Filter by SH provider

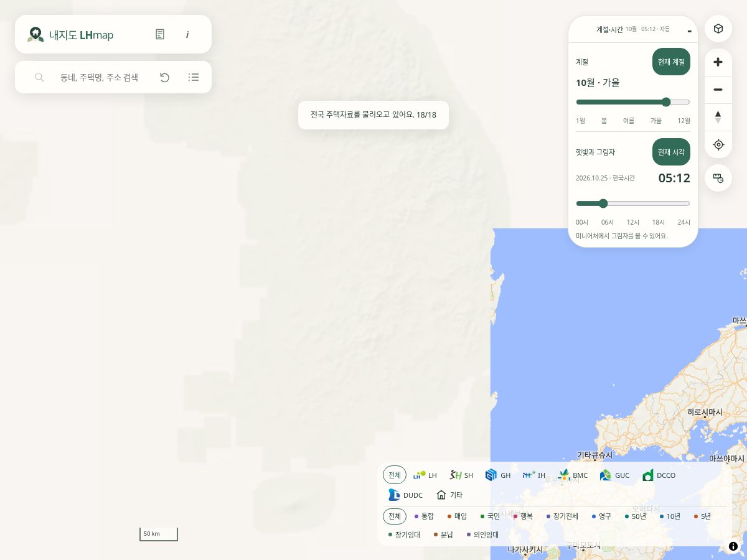click(x=462, y=475)
